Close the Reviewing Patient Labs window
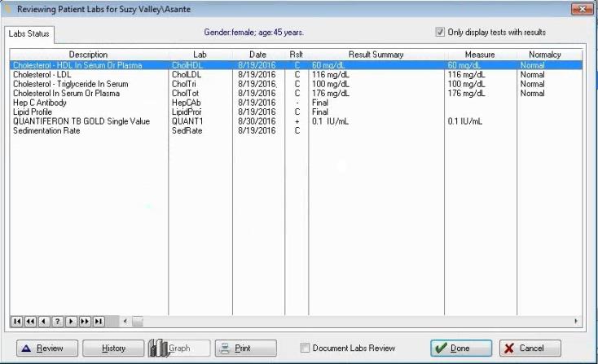The image size is (598, 364). tap(582, 9)
